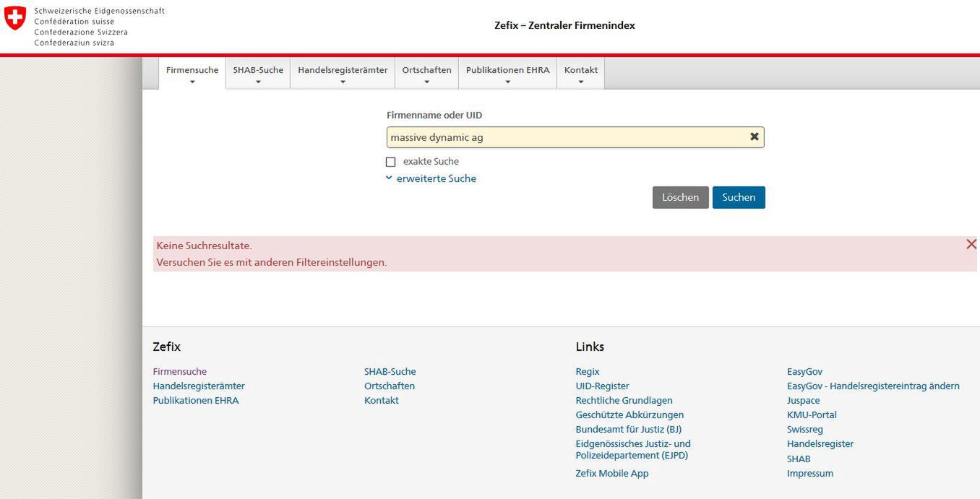Clear the search field with the X icon
Image resolution: width=980 pixels, height=499 pixels.
(755, 136)
